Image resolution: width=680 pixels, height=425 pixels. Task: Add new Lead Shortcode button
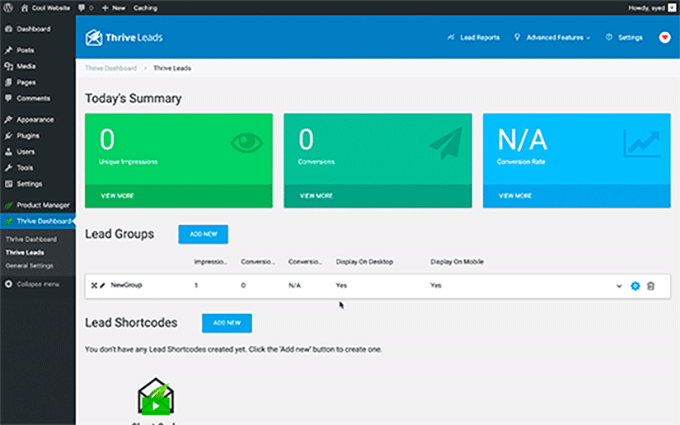click(x=226, y=323)
